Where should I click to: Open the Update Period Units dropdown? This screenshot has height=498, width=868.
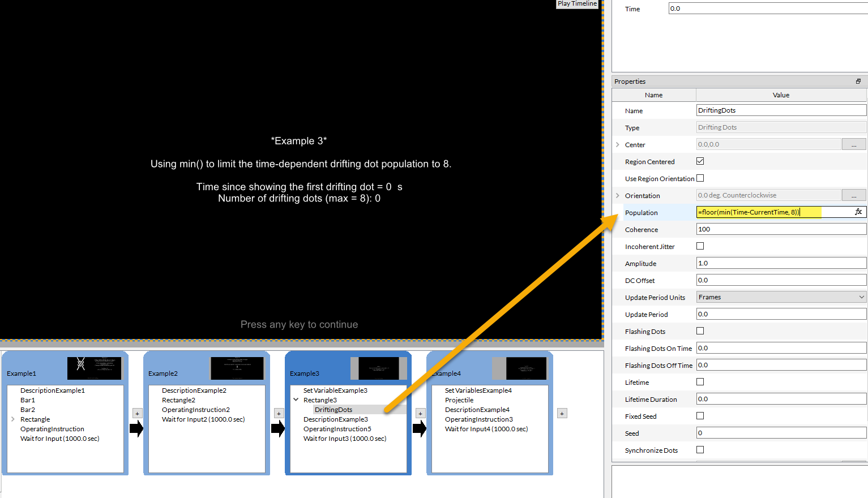click(x=781, y=297)
